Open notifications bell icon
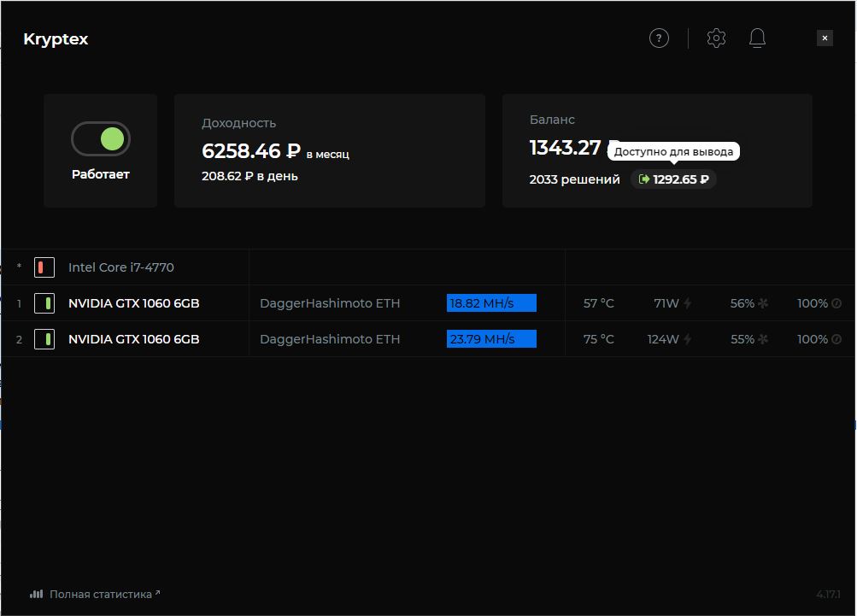 point(757,38)
